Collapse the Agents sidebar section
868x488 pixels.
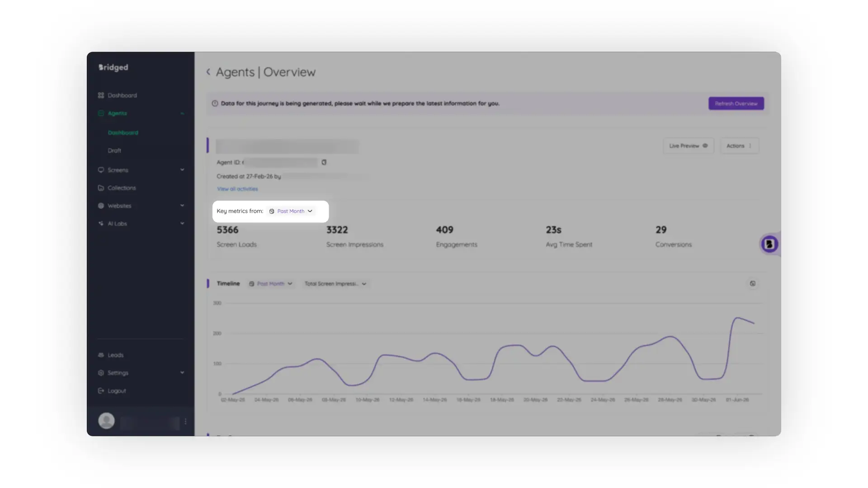[x=182, y=113]
